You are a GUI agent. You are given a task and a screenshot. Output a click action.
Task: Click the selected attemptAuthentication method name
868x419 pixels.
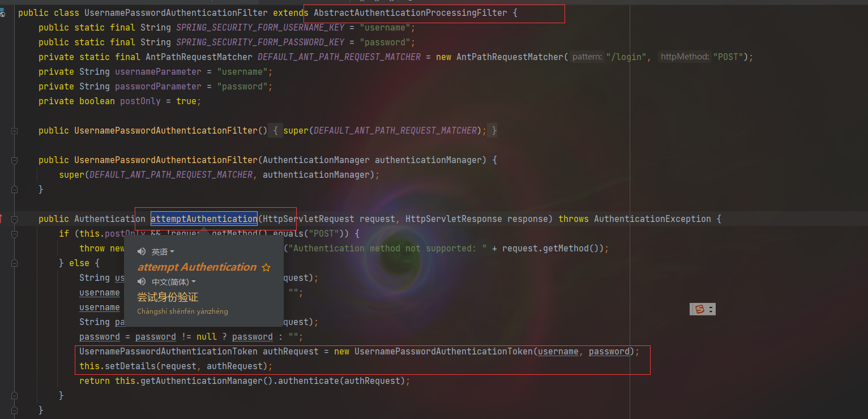[204, 219]
